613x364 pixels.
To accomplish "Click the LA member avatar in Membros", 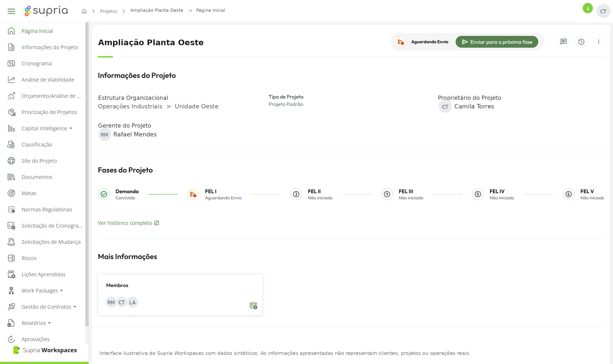I will click(133, 302).
